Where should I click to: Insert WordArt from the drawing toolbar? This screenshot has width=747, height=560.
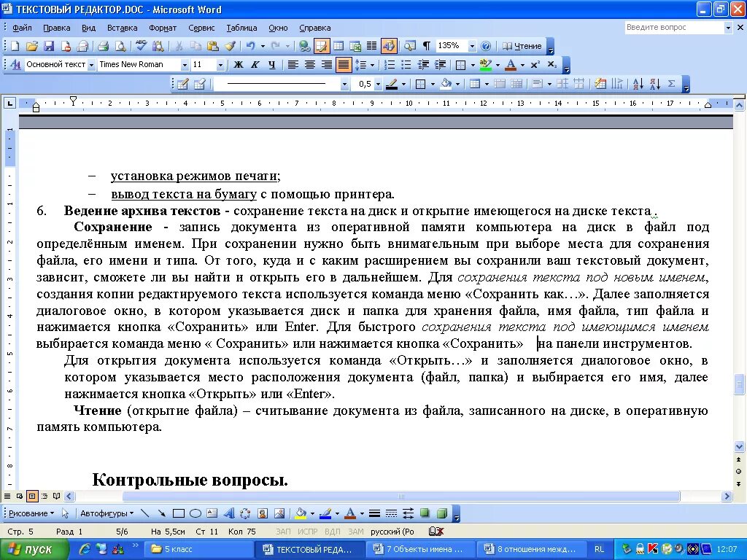229,513
